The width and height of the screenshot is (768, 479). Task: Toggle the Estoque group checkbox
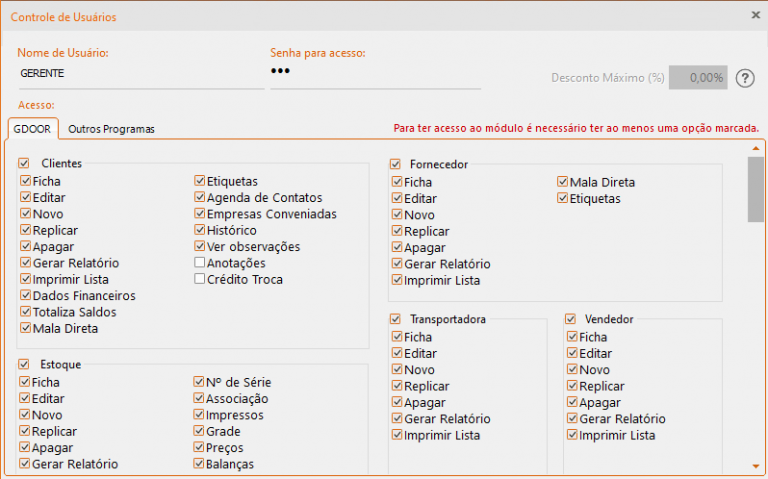(x=24, y=364)
